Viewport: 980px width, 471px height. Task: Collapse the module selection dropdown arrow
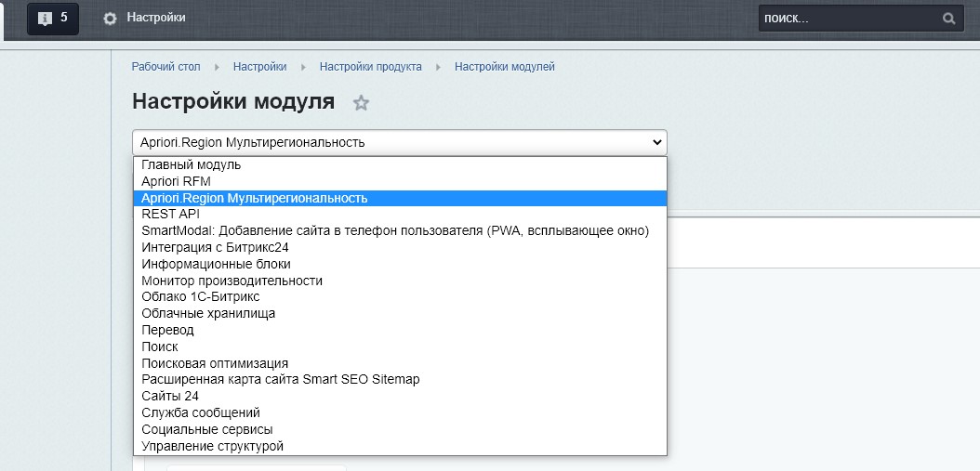point(657,142)
